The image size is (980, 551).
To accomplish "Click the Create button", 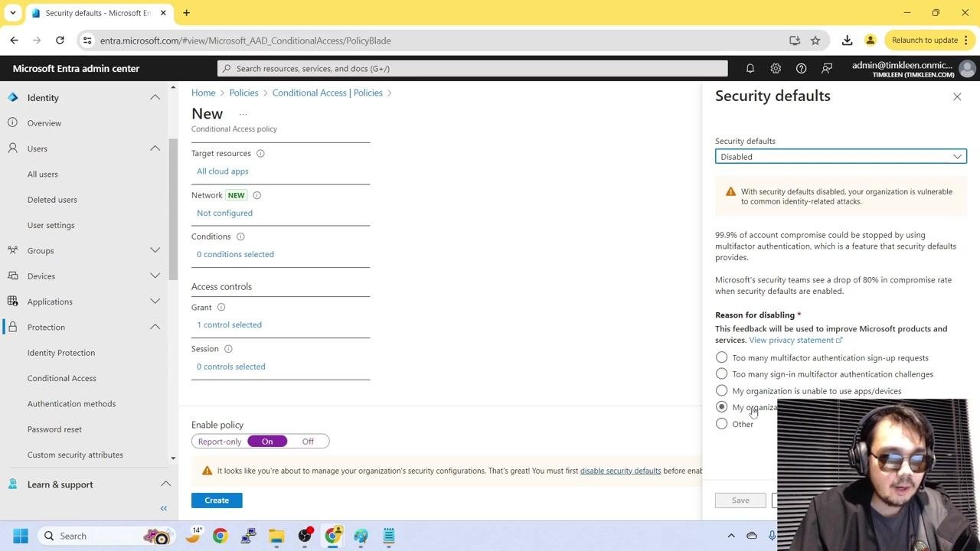I will point(217,500).
